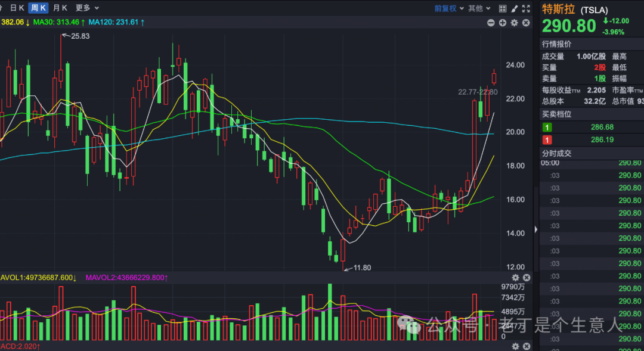This screenshot has height=351, width=644.
Task: Expand chart to fullscreen
Action: [525, 8]
